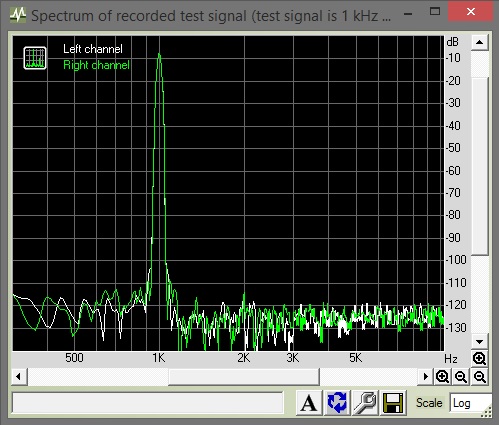
Task: Click the grid spectrum icon in graph corner
Action: pyautogui.click(x=35, y=58)
